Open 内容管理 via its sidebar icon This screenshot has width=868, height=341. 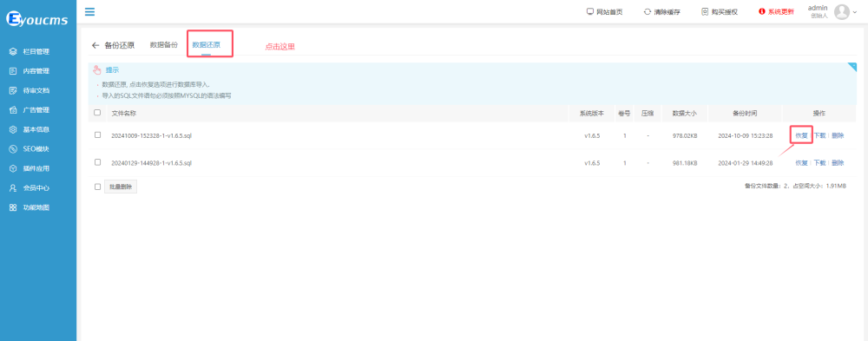point(13,71)
